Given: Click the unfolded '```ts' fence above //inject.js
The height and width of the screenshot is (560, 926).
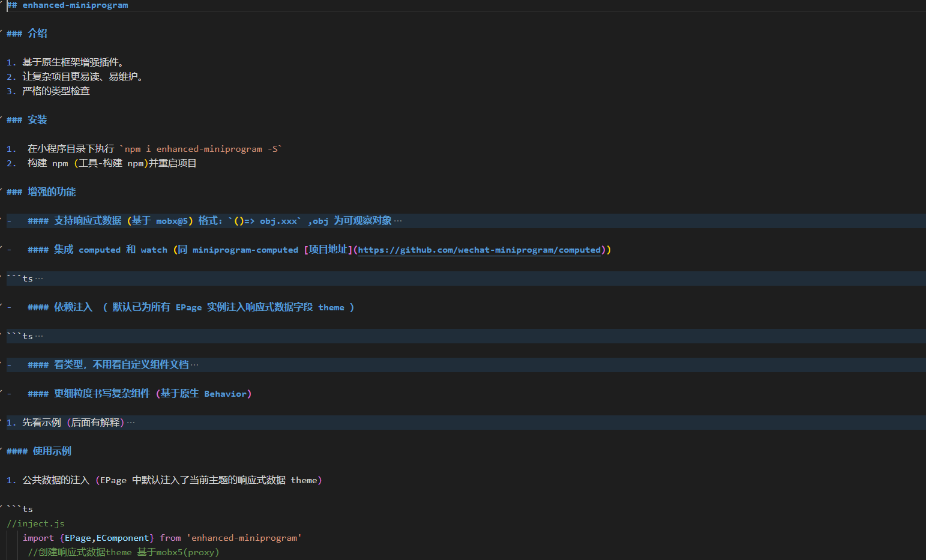Looking at the screenshot, I should [20, 509].
